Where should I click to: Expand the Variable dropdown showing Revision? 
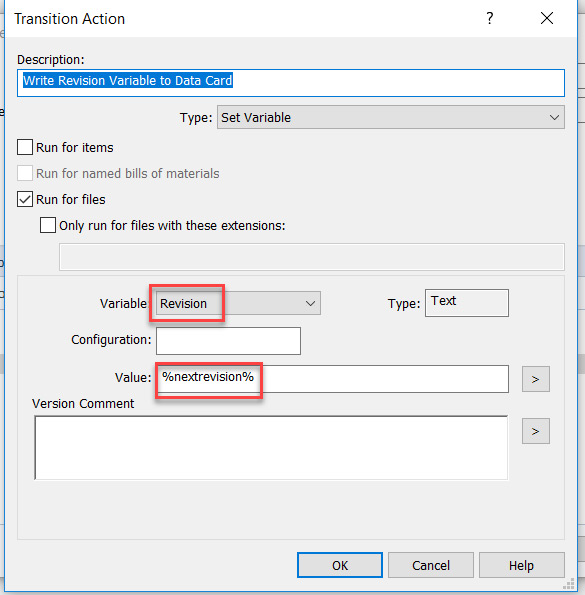pos(238,303)
